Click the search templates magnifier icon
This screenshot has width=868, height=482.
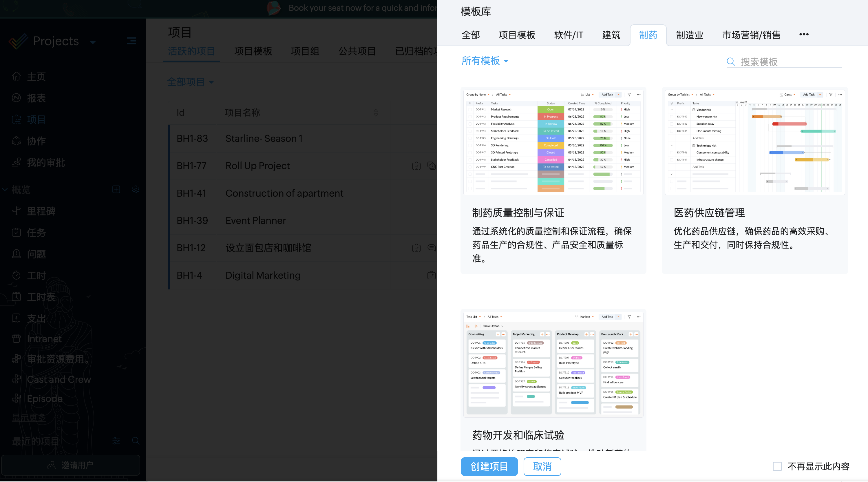tap(730, 62)
